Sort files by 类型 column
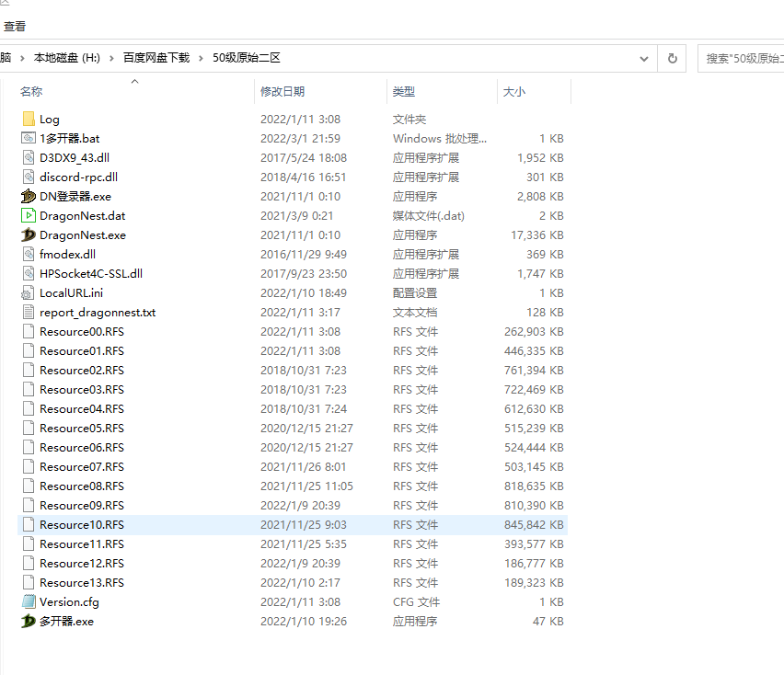Screen dimensions: 784x675 404,91
